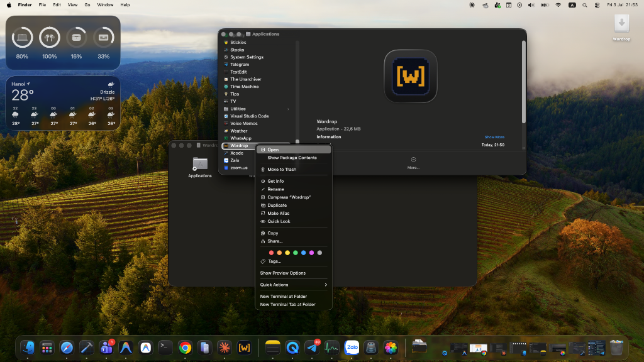Choose Open from the context menu

click(x=294, y=150)
